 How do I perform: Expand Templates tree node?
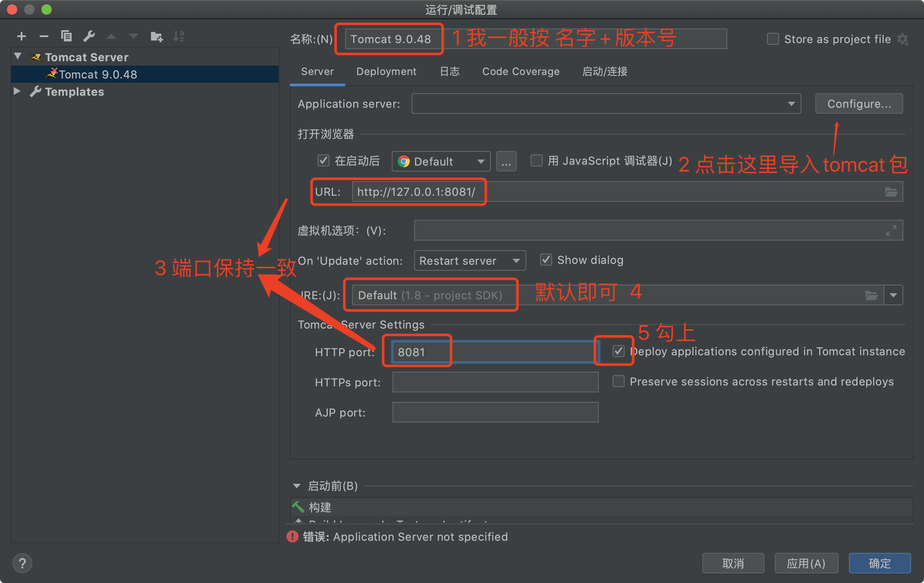coord(18,91)
